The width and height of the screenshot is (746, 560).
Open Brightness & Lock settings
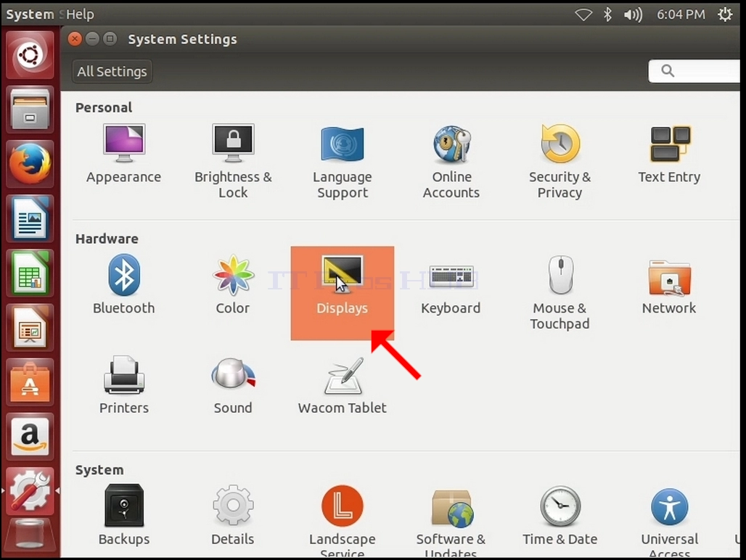[233, 162]
